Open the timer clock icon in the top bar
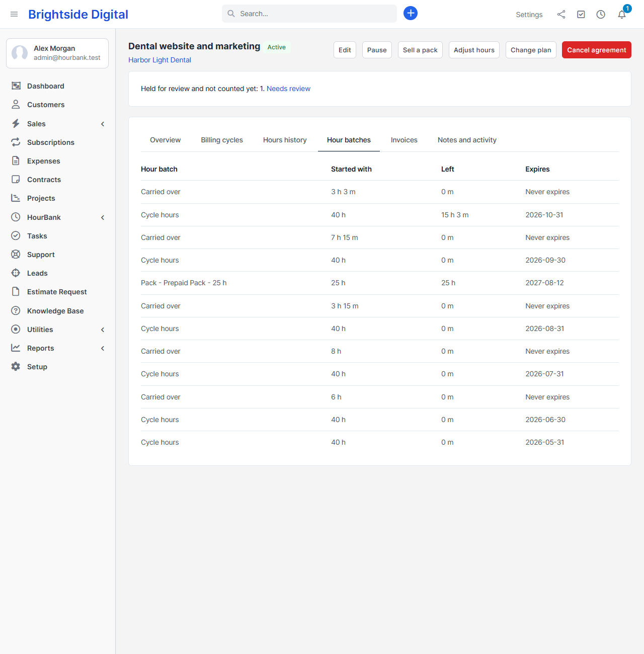644x654 pixels. 601,15
